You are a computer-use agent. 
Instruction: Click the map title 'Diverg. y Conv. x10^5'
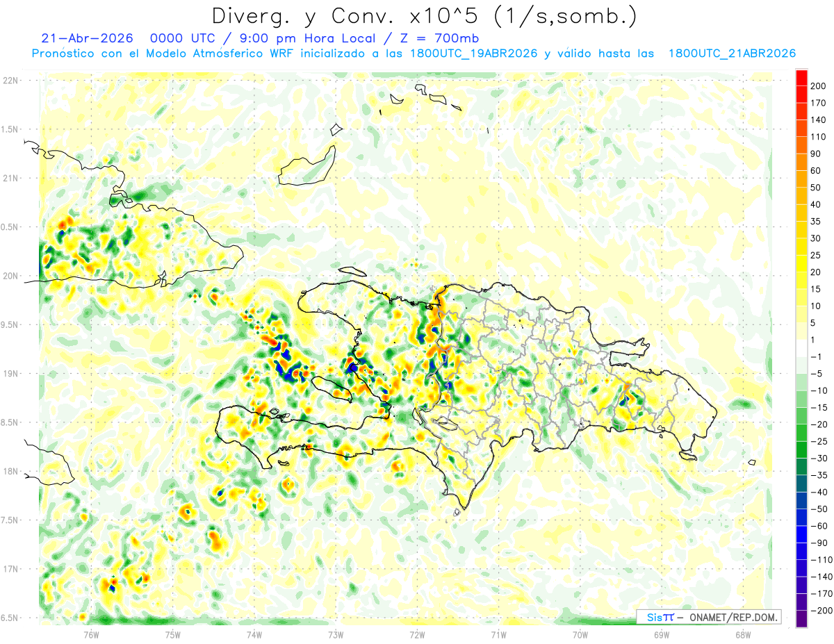(x=375, y=15)
